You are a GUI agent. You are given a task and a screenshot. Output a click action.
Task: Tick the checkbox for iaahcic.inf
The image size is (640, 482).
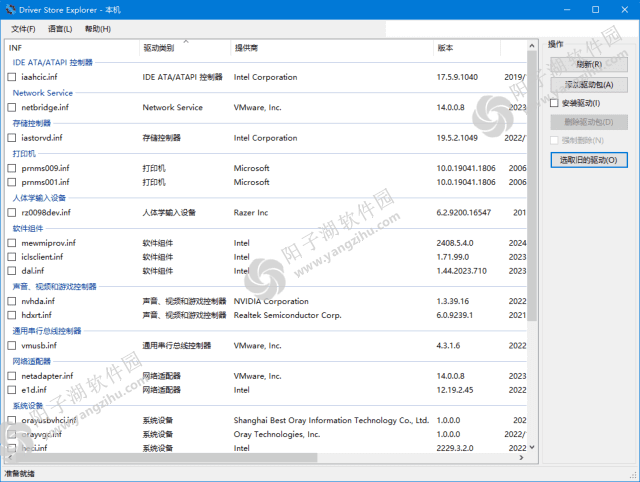click(12, 77)
